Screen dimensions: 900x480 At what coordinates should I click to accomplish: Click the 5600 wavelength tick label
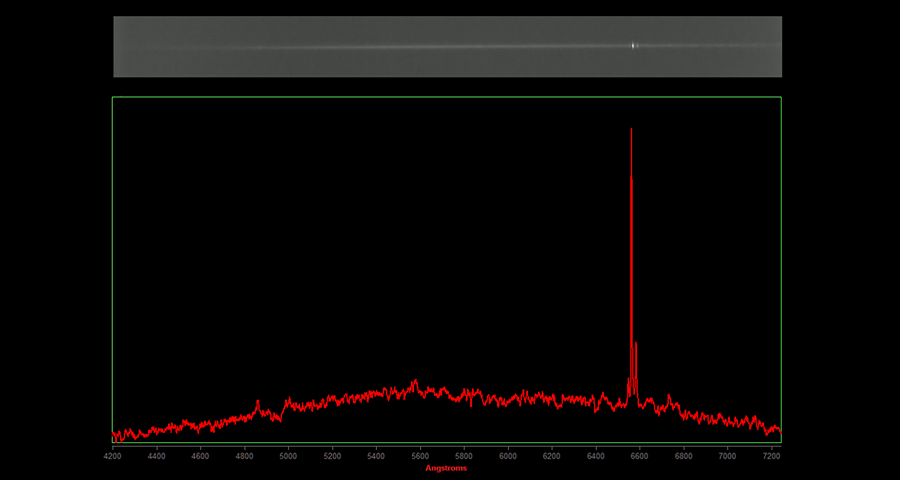420,456
